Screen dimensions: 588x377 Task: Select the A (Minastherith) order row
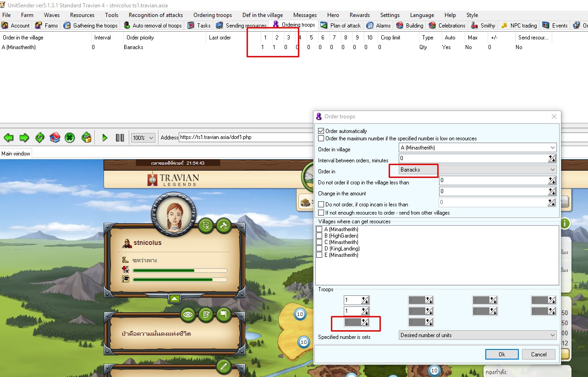coord(275,47)
